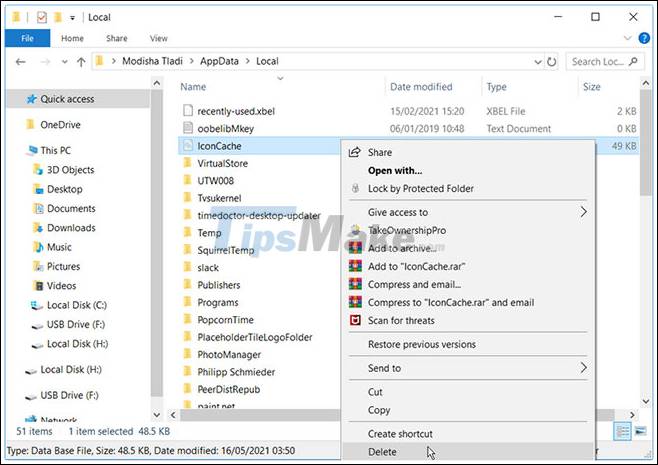Choose Delete in the context menu
The height and width of the screenshot is (465, 658).
tap(469, 452)
